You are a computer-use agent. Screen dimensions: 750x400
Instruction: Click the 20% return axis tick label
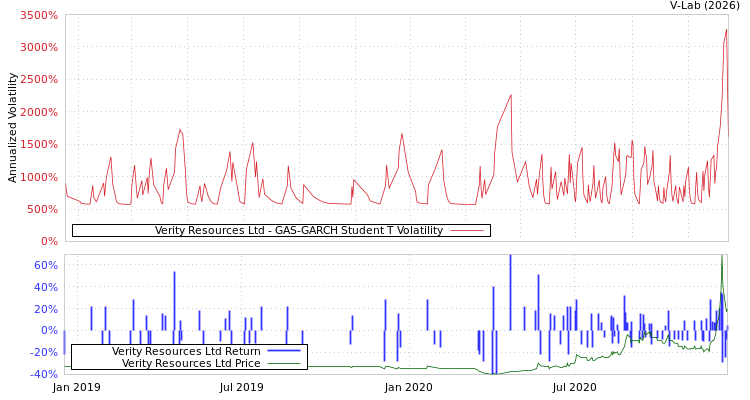point(45,309)
